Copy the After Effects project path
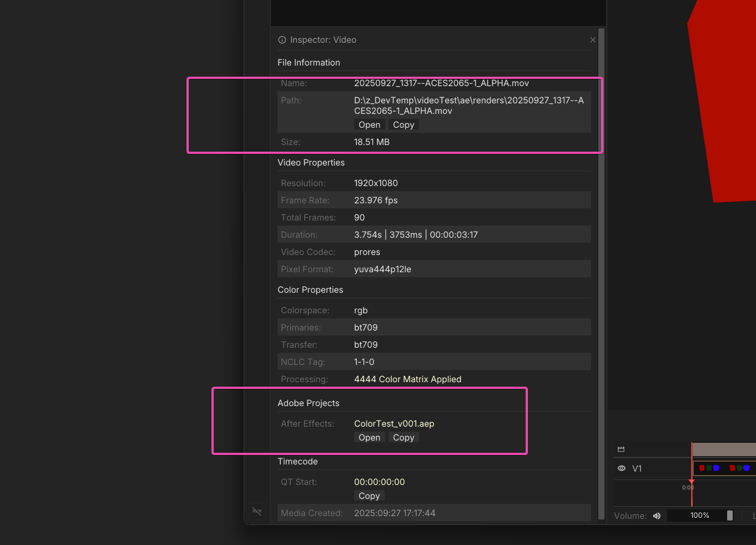756x545 pixels. (x=404, y=438)
